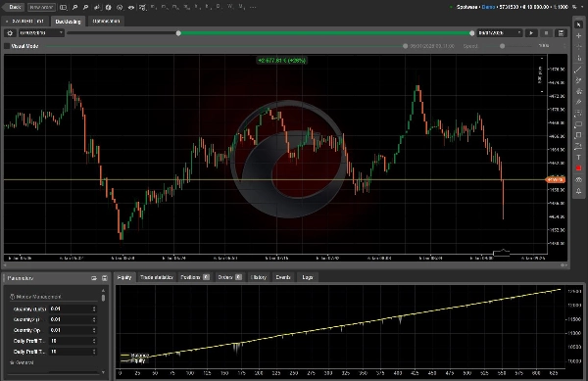Open the Positions tab

(195, 277)
